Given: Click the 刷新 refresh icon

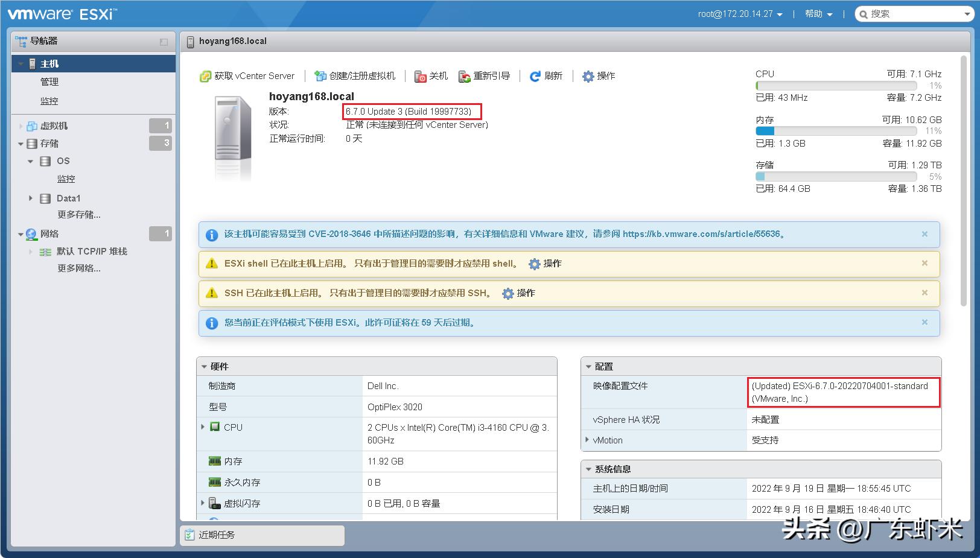Looking at the screenshot, I should click(x=535, y=76).
